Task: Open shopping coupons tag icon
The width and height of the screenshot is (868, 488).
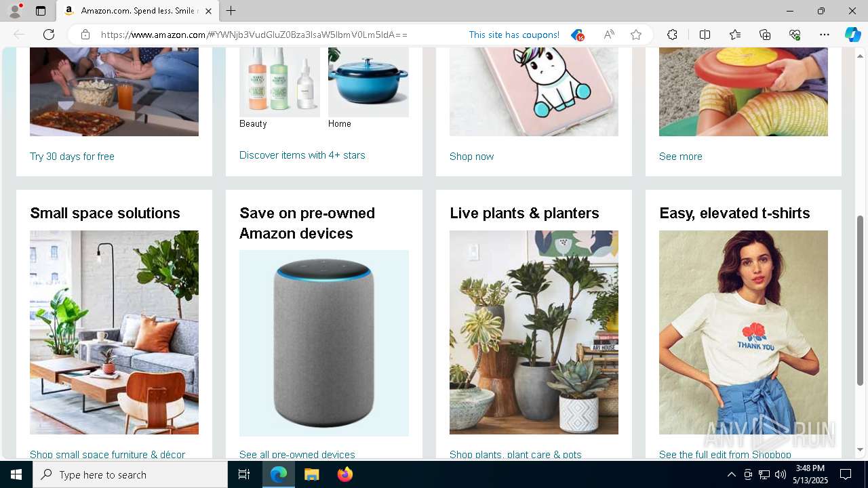Action: coord(577,35)
